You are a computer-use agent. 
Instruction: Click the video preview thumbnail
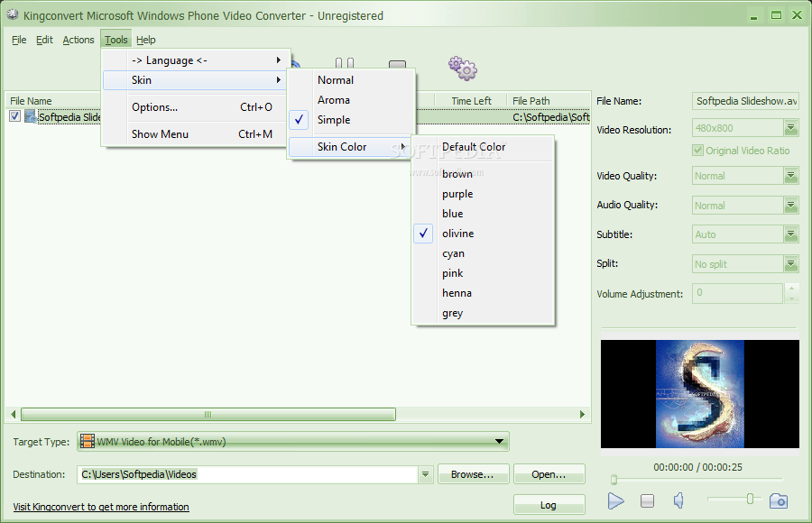[x=699, y=394]
